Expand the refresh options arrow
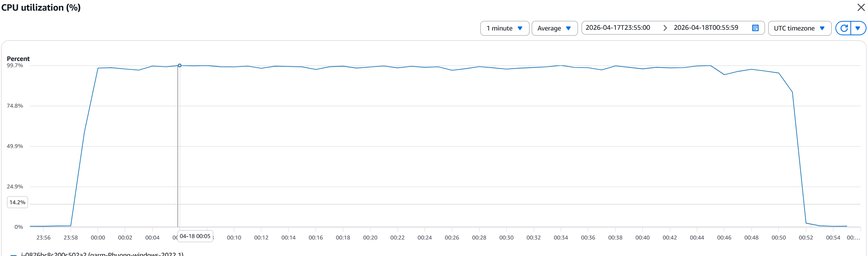868x256 pixels. click(x=858, y=28)
